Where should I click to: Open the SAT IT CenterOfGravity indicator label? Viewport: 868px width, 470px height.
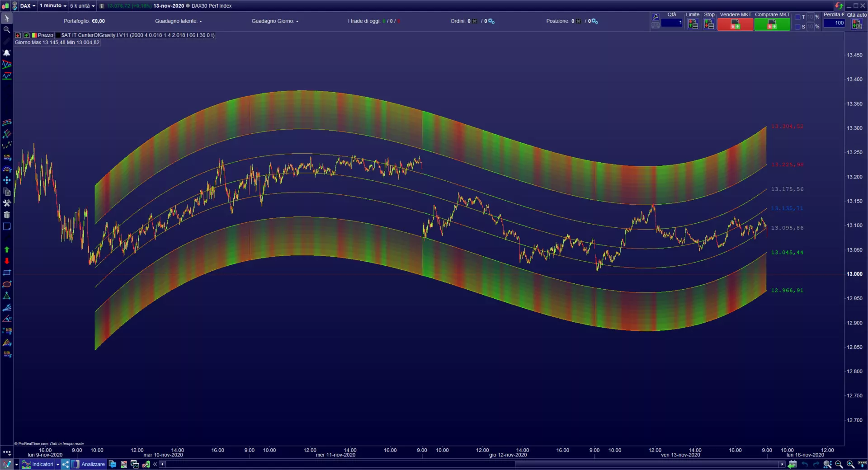(138, 35)
